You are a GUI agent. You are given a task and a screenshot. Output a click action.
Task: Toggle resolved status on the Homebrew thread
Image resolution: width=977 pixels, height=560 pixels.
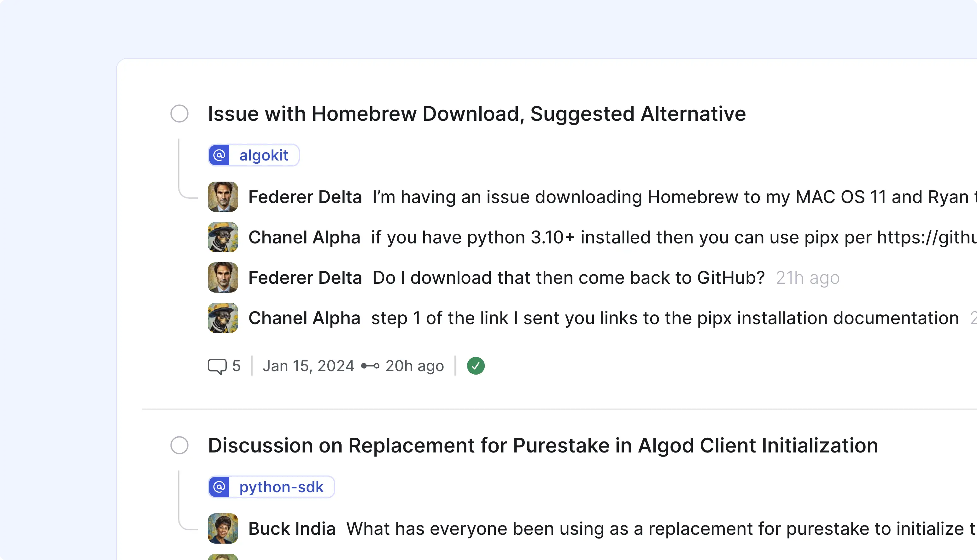tap(476, 365)
